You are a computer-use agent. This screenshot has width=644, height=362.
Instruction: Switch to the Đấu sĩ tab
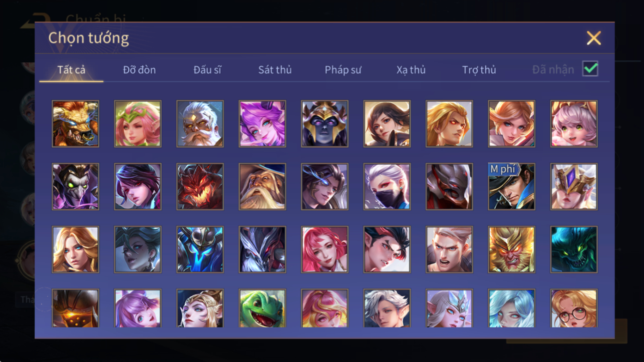[x=207, y=70]
